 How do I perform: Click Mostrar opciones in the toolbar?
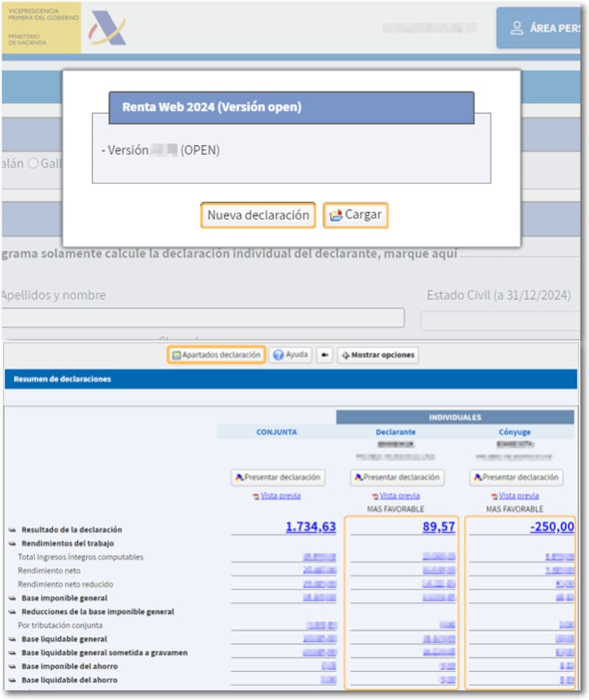[x=378, y=355]
